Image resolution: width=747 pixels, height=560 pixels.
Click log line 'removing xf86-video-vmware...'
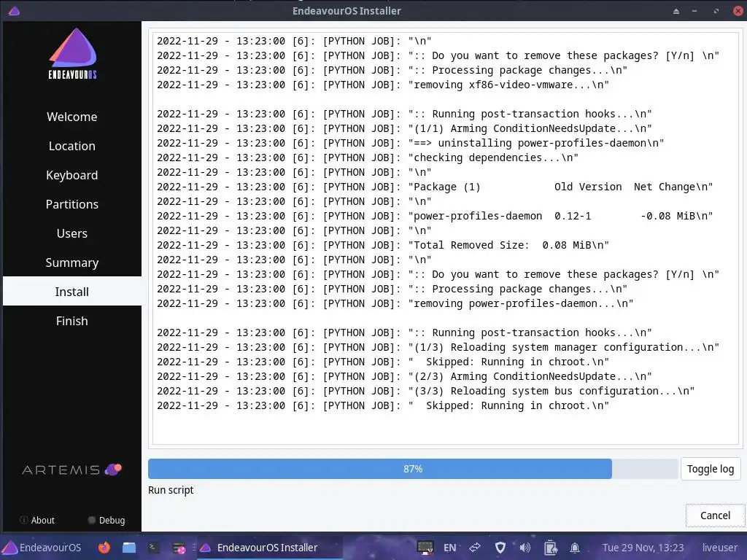pyautogui.click(x=383, y=85)
